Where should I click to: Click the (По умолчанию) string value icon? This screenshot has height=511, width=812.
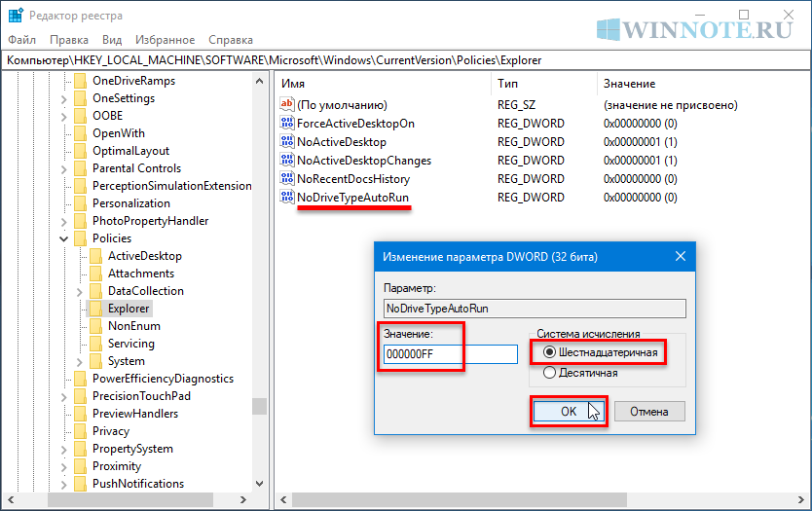[287, 104]
